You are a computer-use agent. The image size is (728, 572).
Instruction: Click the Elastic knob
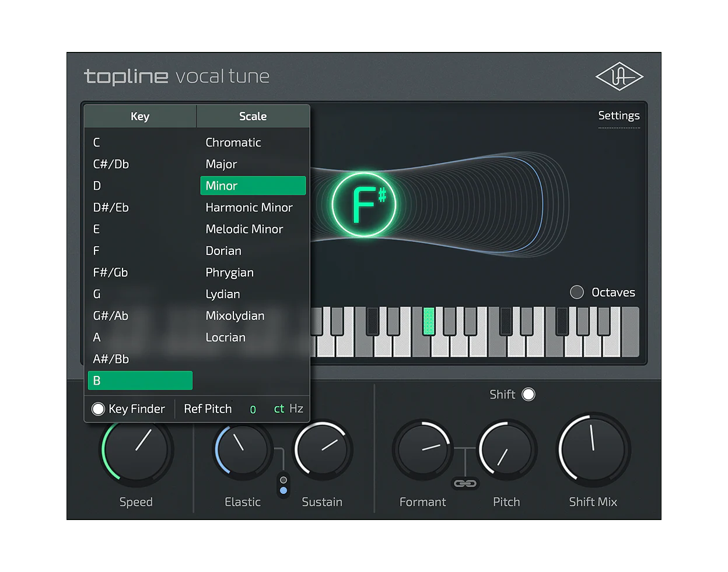[242, 449]
